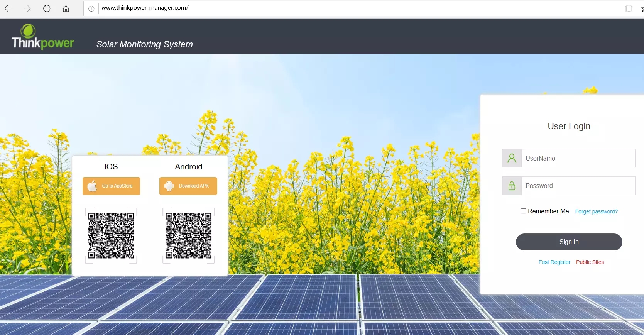Image resolution: width=644 pixels, height=335 pixels.
Task: Click the User Login heading
Action: [569, 126]
